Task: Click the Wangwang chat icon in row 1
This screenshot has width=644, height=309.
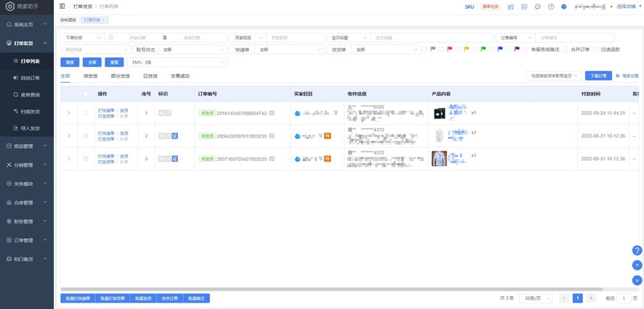Action: [297, 113]
